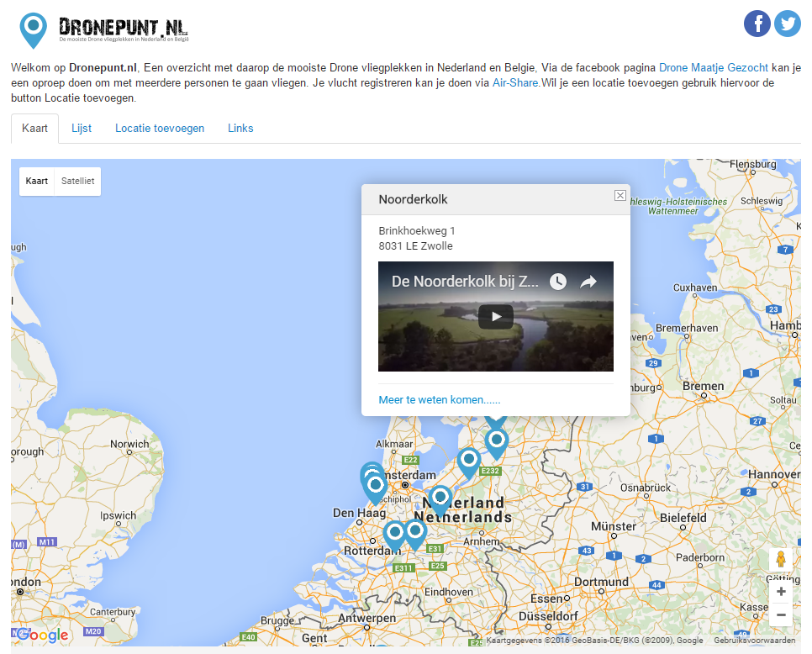Viewport: 812px width, 654px height.
Task: Select the drone marker over Nederland label
Action: pyautogui.click(x=440, y=501)
